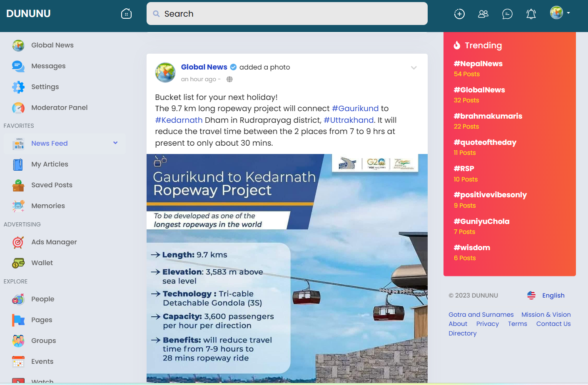
Task: Click the People icon in Explore
Action: click(18, 299)
